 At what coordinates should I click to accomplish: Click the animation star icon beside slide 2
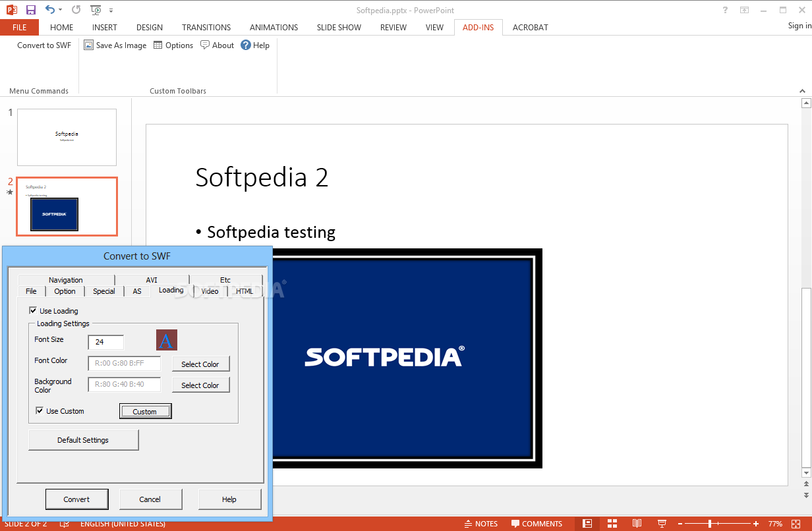tap(10, 192)
